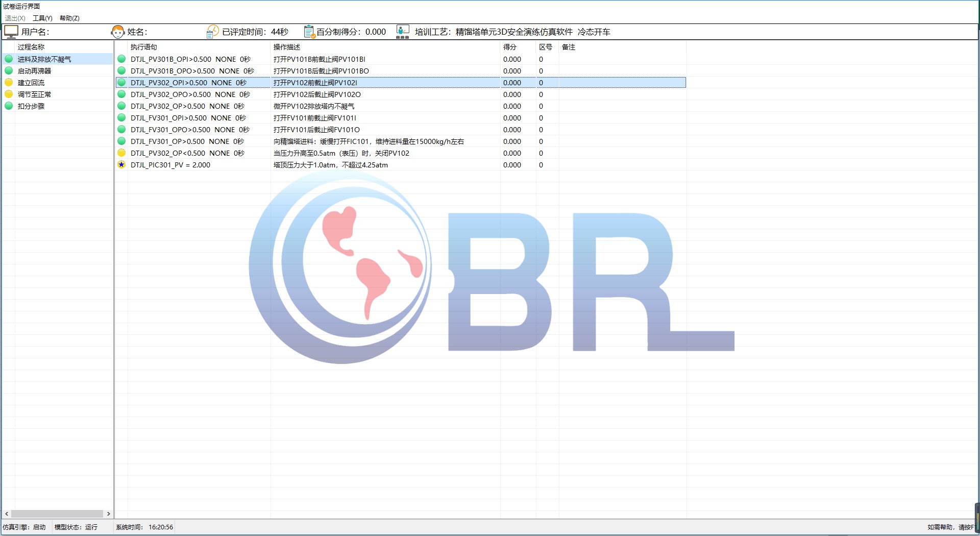Viewport: 980px width, 536px height.
Task: Click the process list horizontal scrollbar thumb
Action: [x=57, y=514]
